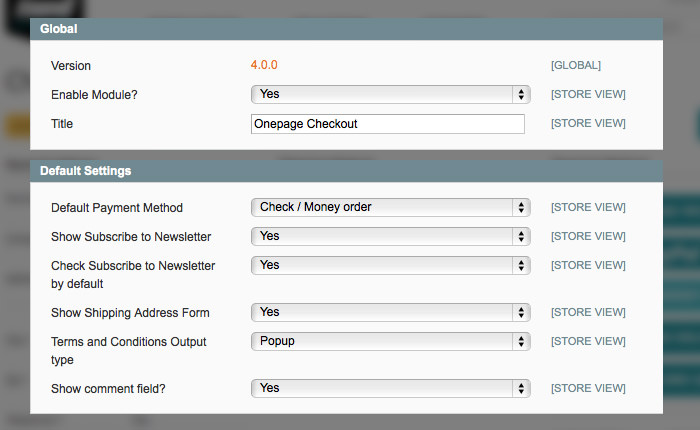700x430 pixels.
Task: Collapse the Global section header
Action: (346, 29)
